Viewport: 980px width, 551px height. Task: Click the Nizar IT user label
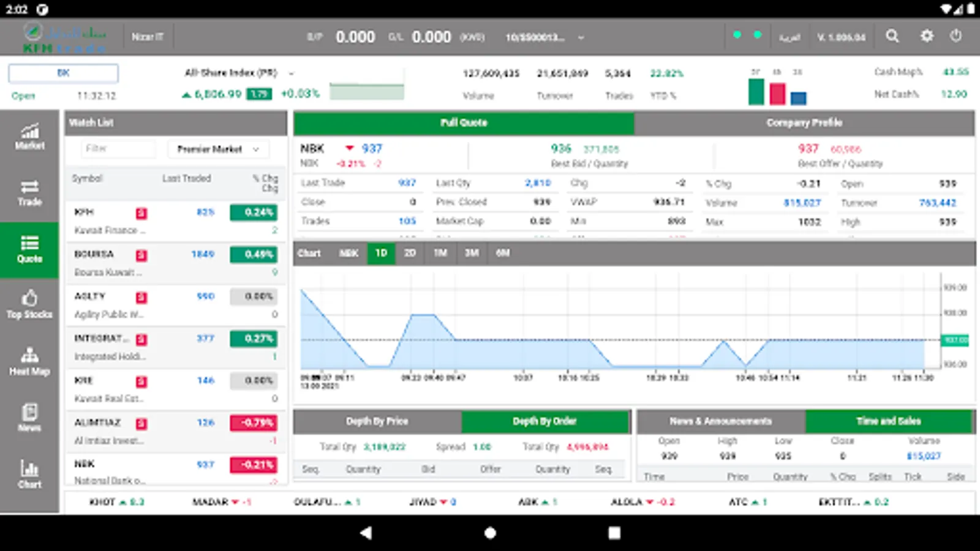(x=148, y=37)
